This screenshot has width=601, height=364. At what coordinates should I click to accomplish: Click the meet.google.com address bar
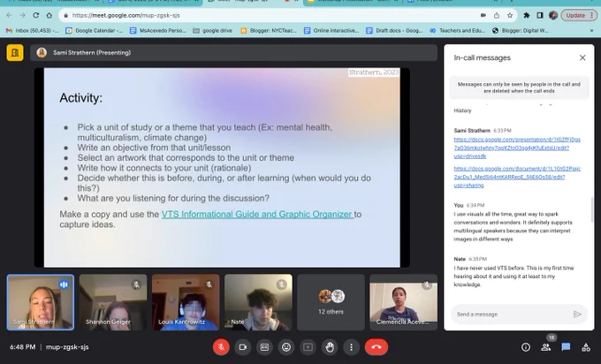coord(269,15)
